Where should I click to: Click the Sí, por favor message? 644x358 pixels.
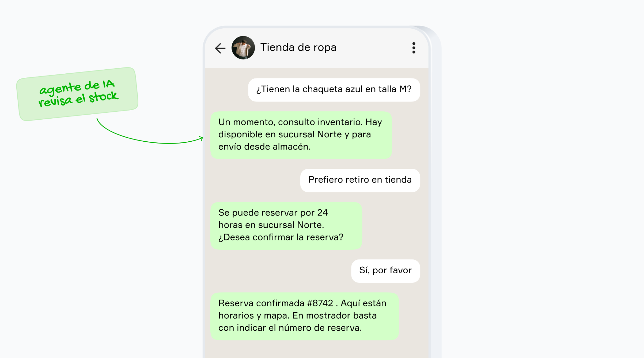tap(385, 271)
